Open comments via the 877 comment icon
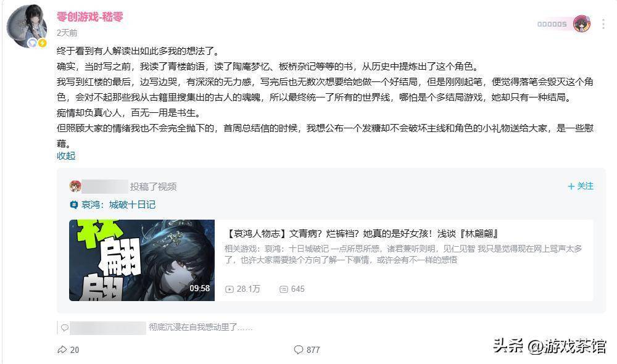 point(299,349)
